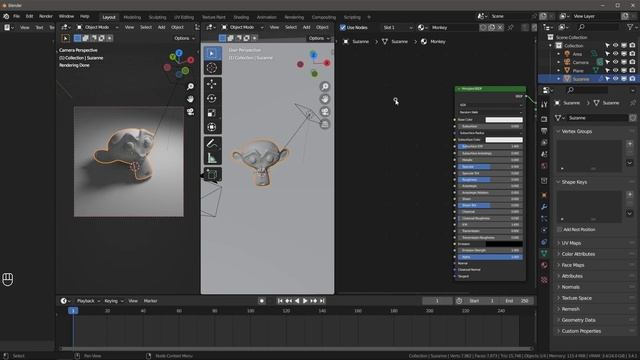Open Object Mode dropdown in gray viewport
The height and width of the screenshot is (360, 640).
[242, 27]
